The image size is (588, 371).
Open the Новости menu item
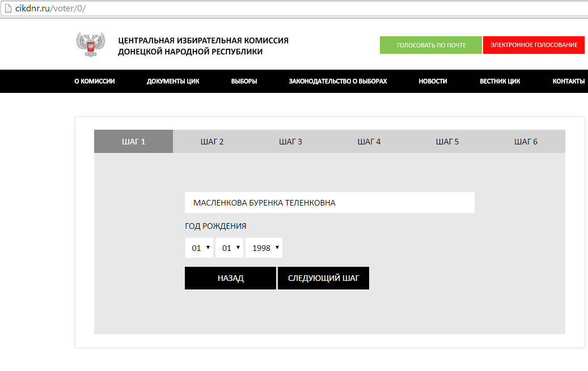(x=433, y=82)
